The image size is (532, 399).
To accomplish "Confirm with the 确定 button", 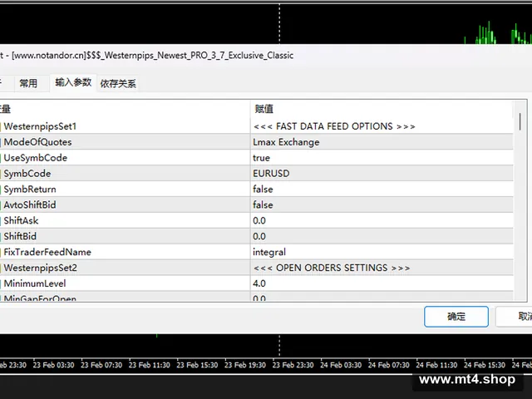I will tap(456, 317).
